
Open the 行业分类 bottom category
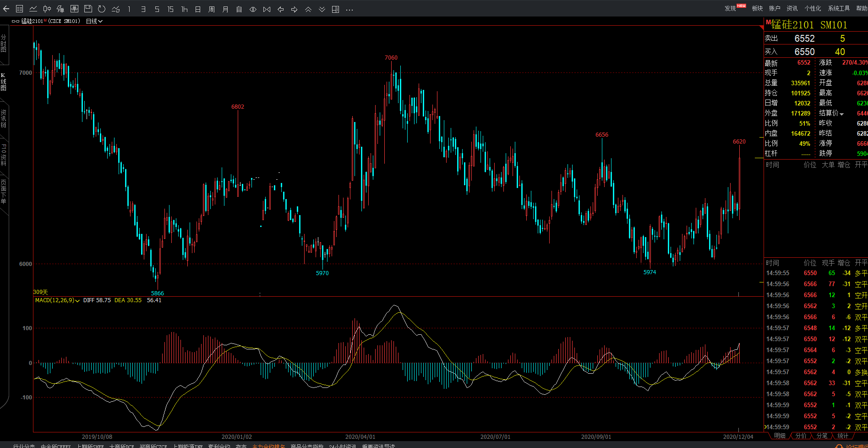pyautogui.click(x=24, y=446)
